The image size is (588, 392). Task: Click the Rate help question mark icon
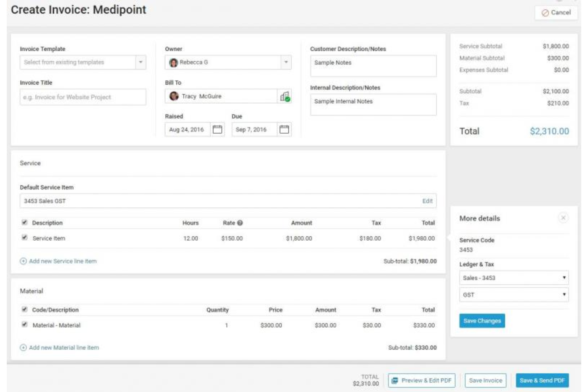[240, 223]
